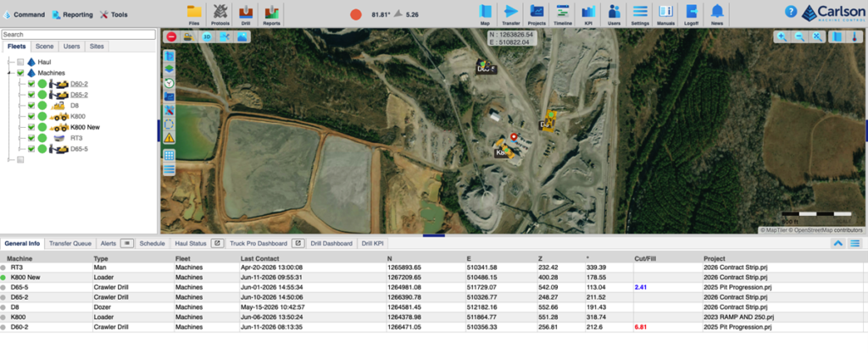Switch to the Scene tab
Image resolution: width=868 pixels, height=353 pixels.
[x=44, y=47]
